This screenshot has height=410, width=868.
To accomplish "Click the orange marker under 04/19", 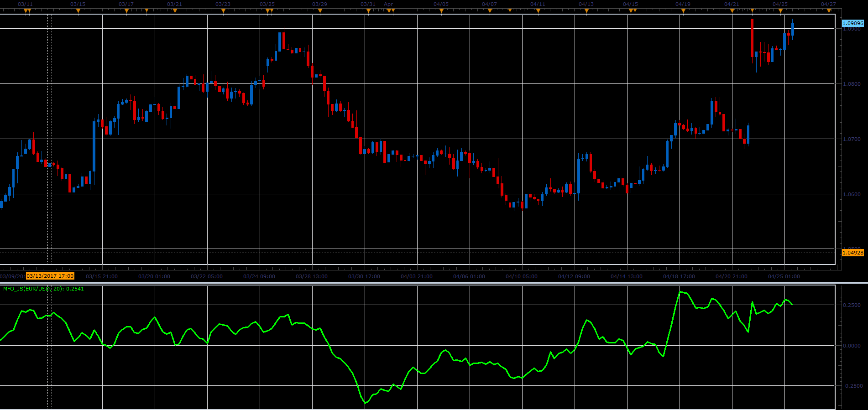I will tap(683, 11).
